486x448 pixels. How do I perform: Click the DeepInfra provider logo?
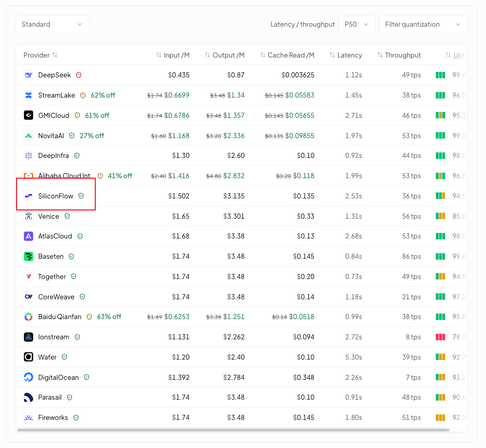coord(29,156)
